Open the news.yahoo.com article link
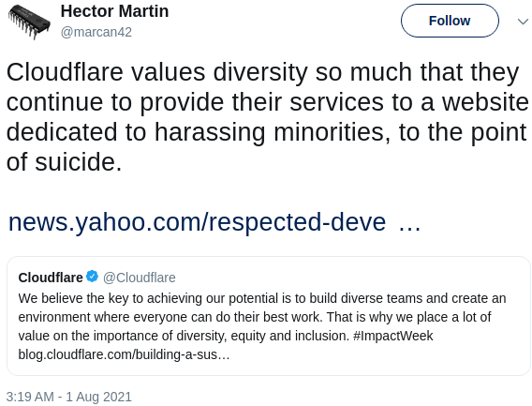 click(197, 222)
